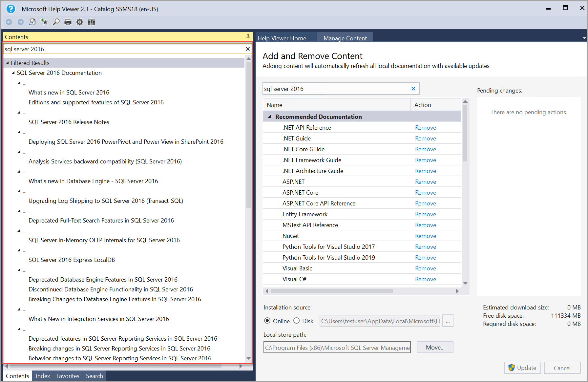Collapse the Filtered Results section

8,63
